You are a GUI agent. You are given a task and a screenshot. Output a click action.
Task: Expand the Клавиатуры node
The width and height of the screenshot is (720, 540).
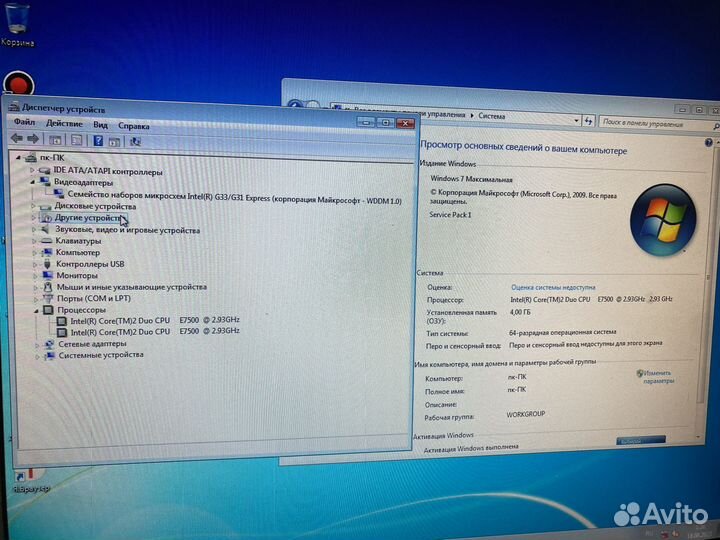(34, 241)
